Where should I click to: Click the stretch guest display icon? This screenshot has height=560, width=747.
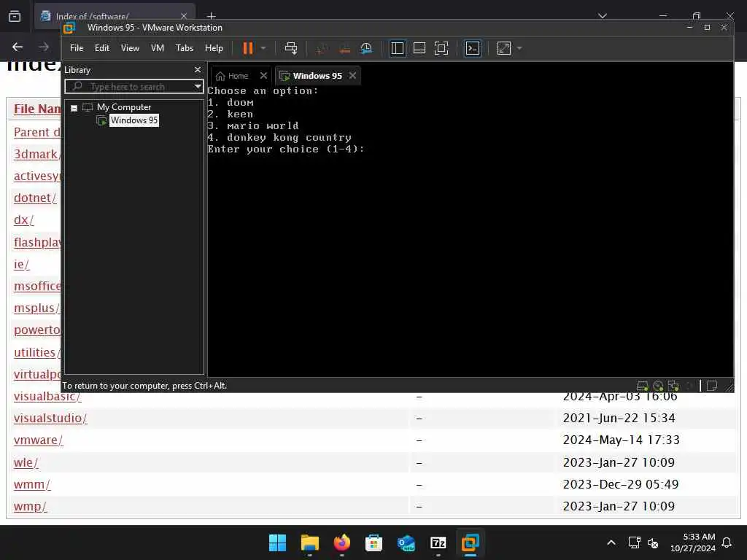pyautogui.click(x=503, y=48)
